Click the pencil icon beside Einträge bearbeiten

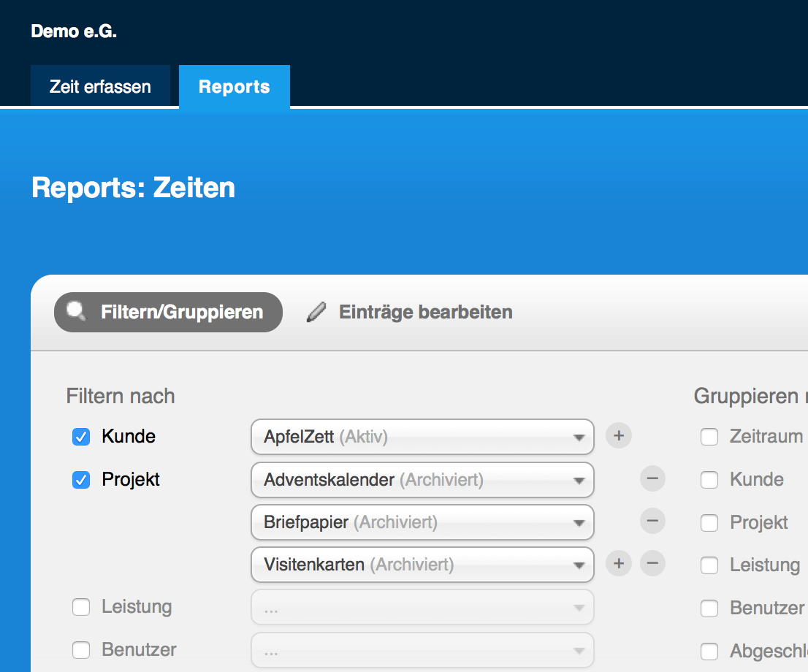pyautogui.click(x=316, y=313)
